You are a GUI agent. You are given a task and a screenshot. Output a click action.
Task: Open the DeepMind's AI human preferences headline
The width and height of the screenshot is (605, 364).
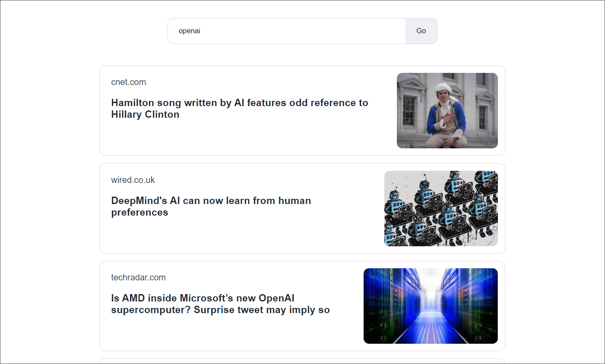[211, 207]
